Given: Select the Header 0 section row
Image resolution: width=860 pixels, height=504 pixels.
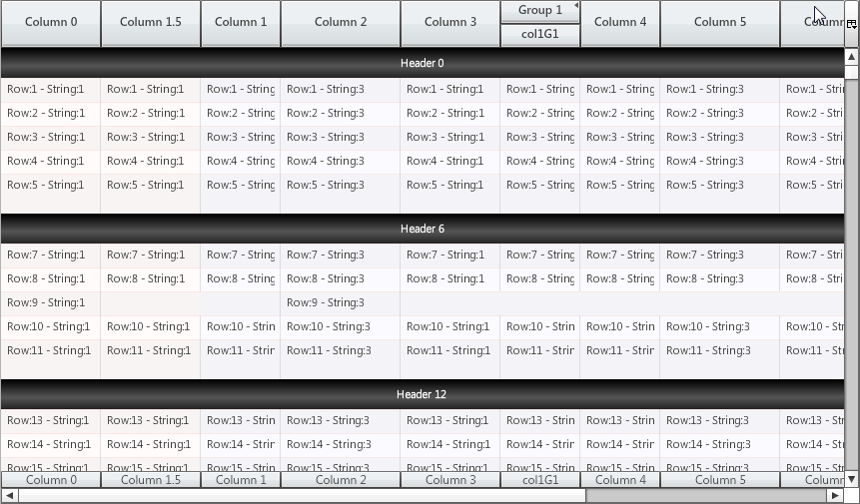Looking at the screenshot, I should [423, 64].
